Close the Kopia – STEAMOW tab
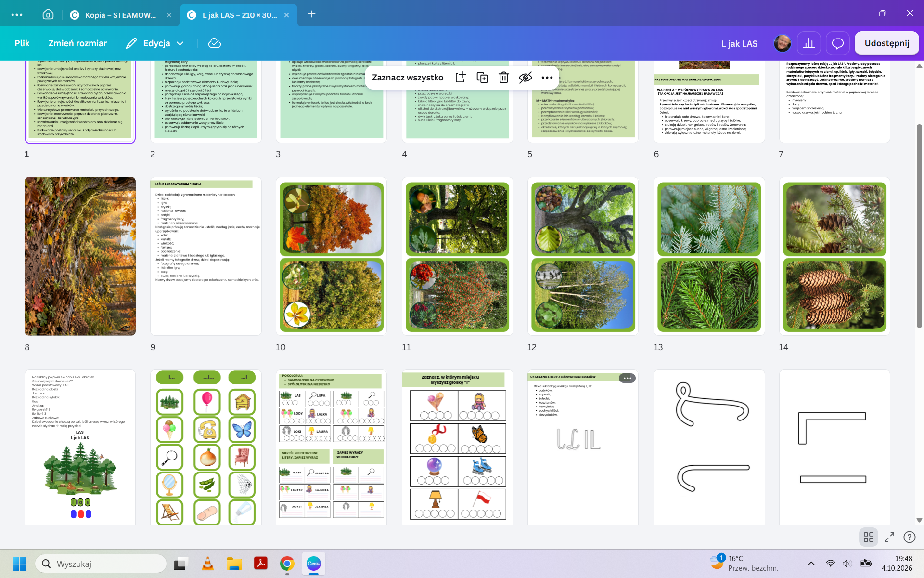This screenshot has width=924, height=578. click(169, 15)
